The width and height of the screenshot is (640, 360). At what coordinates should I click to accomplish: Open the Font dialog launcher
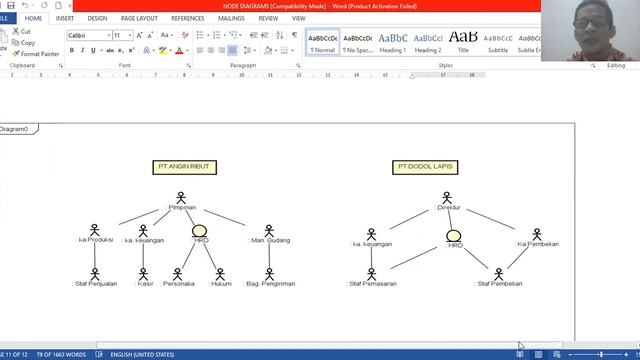[x=189, y=66]
